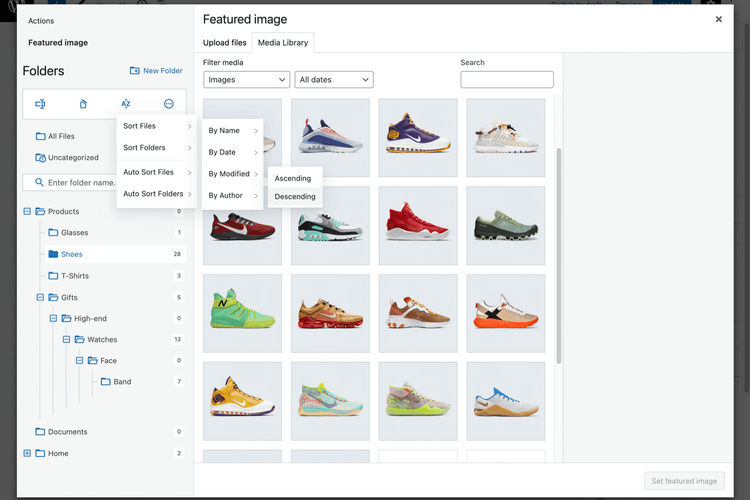Select the solid red high-top shoe thumbnail
This screenshot has width=750, height=500.
(x=418, y=225)
